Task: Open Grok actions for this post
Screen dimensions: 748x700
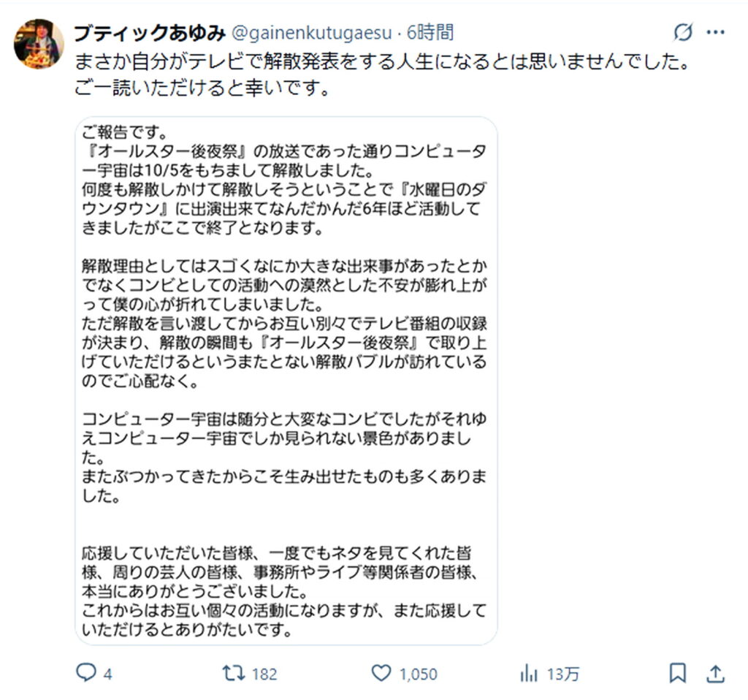Action: tap(683, 33)
